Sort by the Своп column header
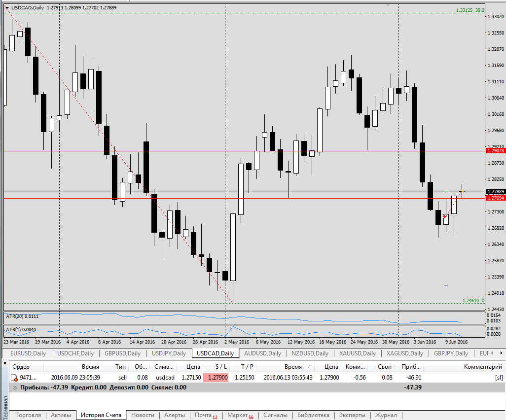Image resolution: width=506 pixels, height=420 pixels. 382,367
